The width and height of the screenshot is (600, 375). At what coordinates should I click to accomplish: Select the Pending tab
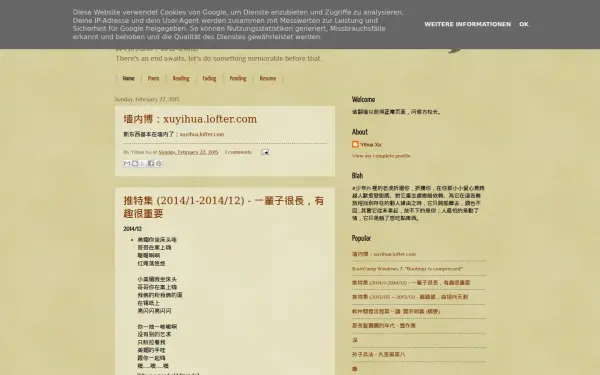point(238,78)
